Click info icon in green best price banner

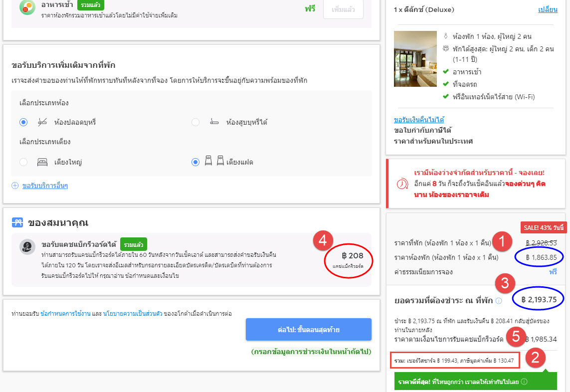point(524,383)
